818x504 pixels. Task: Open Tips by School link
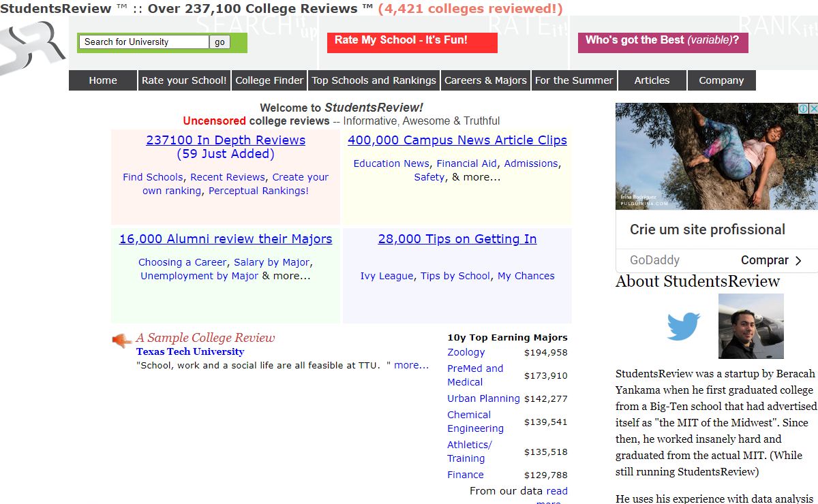click(455, 276)
